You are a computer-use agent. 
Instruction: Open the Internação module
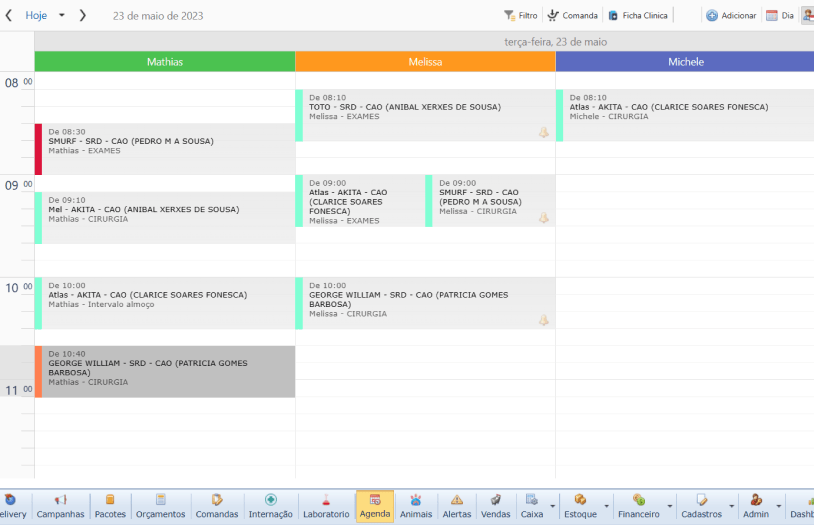click(x=270, y=506)
